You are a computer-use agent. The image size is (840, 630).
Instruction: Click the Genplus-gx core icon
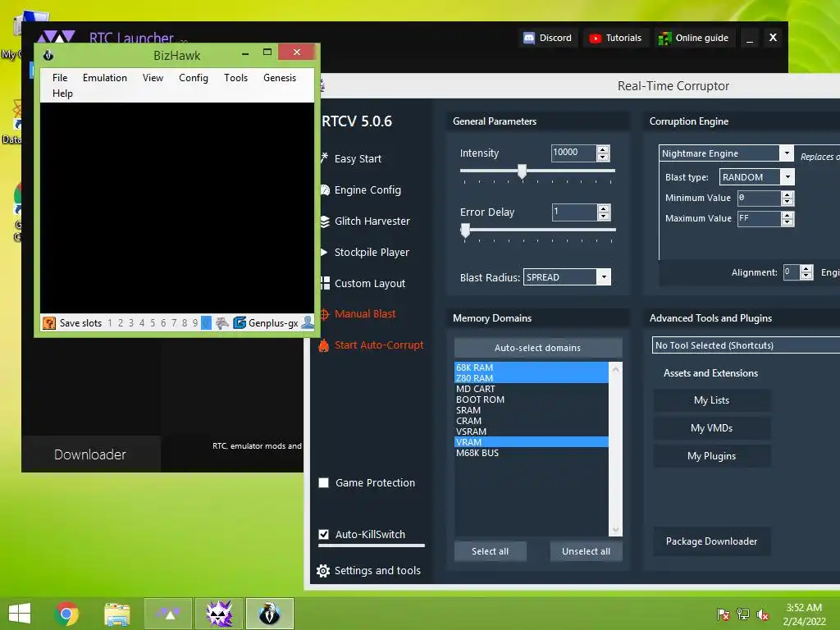(240, 322)
